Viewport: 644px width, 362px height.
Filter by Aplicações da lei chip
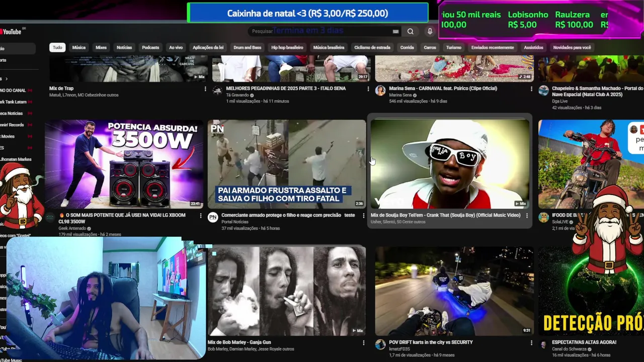(208, 47)
